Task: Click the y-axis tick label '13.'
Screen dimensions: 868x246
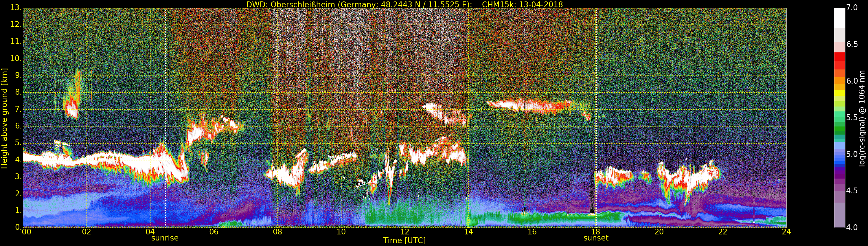Action: pyautogui.click(x=16, y=8)
